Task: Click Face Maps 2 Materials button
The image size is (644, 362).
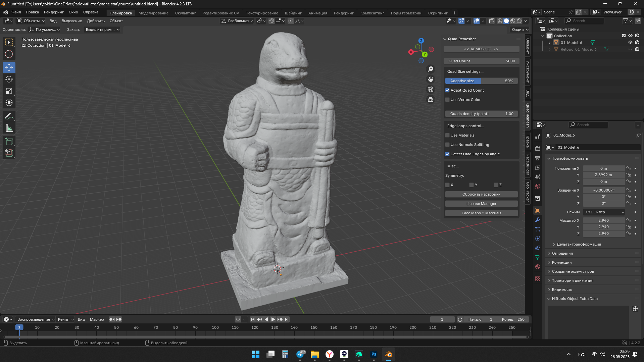Action: pyautogui.click(x=481, y=213)
